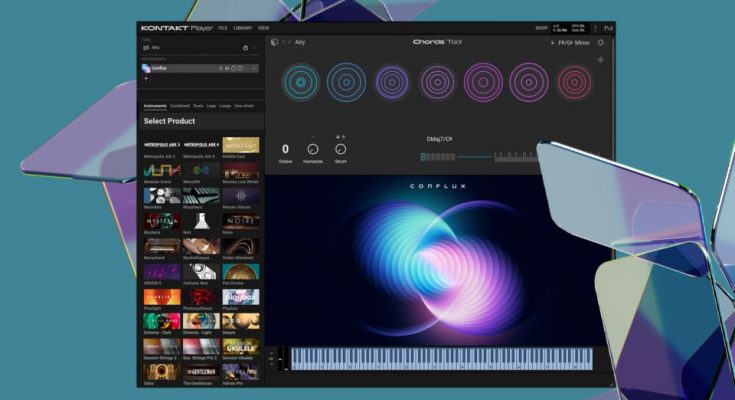Select the Noire product thumbnail
Viewport: 735px width, 400px height.
click(x=240, y=221)
